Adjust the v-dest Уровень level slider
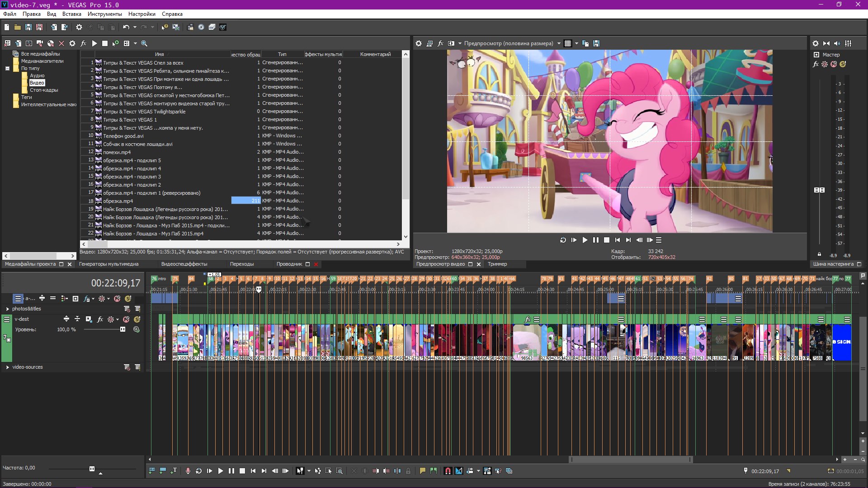The image size is (868, 488). [x=123, y=329]
